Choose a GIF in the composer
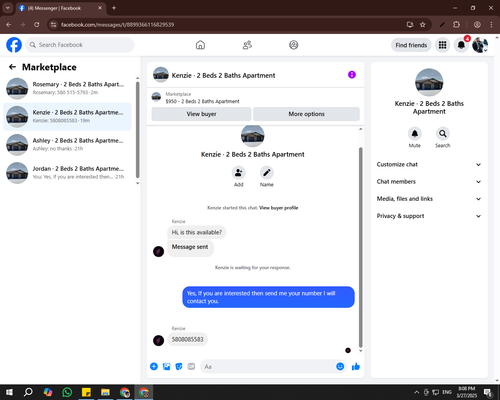 191,367
